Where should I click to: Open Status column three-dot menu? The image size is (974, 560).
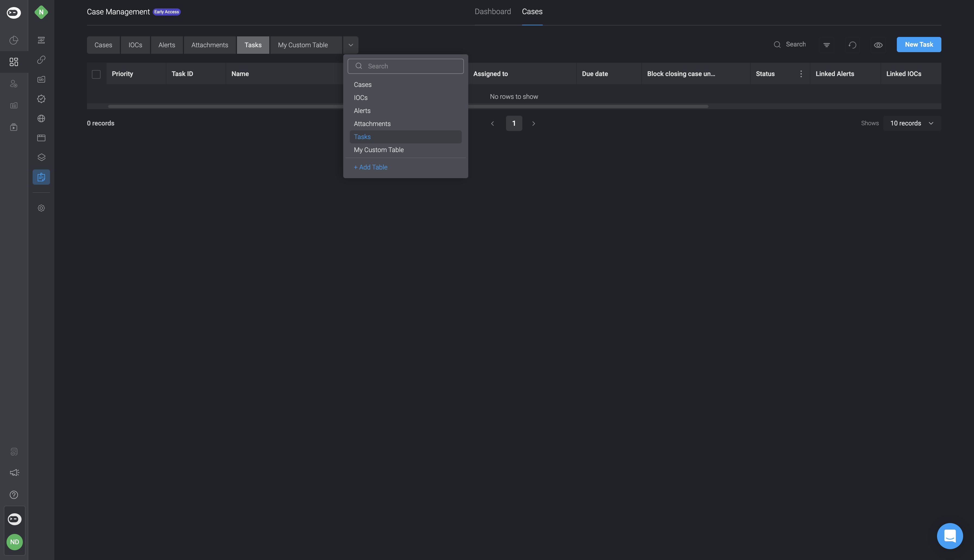pos(801,74)
